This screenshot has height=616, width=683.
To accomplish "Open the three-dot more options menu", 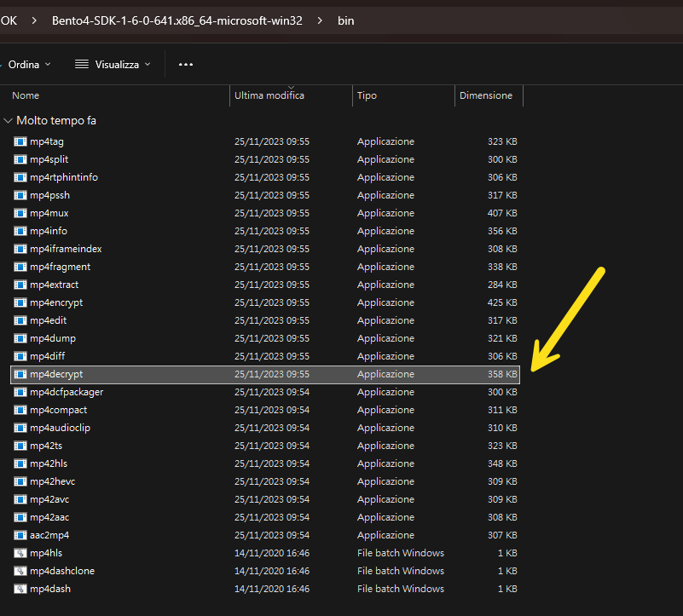I will pyautogui.click(x=186, y=64).
